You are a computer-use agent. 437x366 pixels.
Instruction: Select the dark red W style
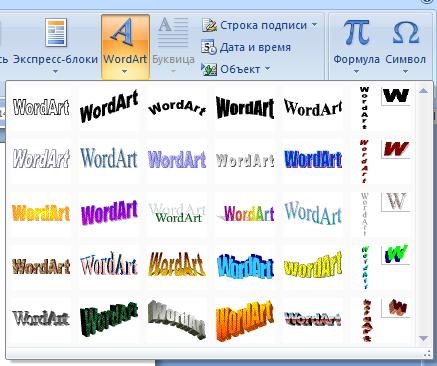pos(396,149)
